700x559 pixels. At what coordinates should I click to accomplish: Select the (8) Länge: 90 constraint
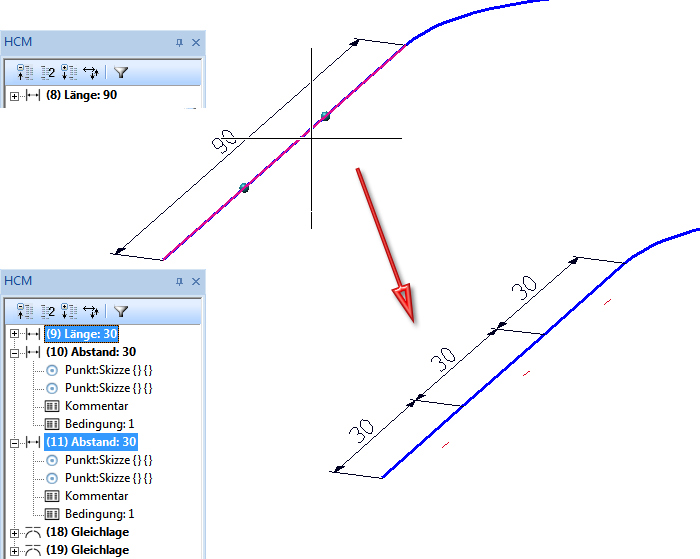click(81, 95)
